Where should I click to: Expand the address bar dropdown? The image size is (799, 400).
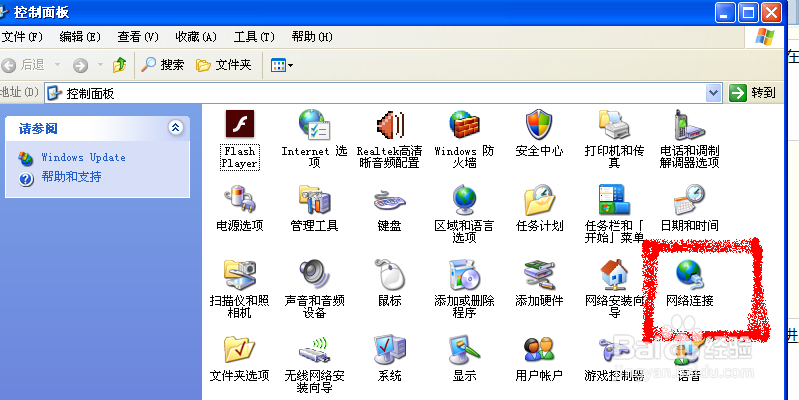pyautogui.click(x=713, y=93)
